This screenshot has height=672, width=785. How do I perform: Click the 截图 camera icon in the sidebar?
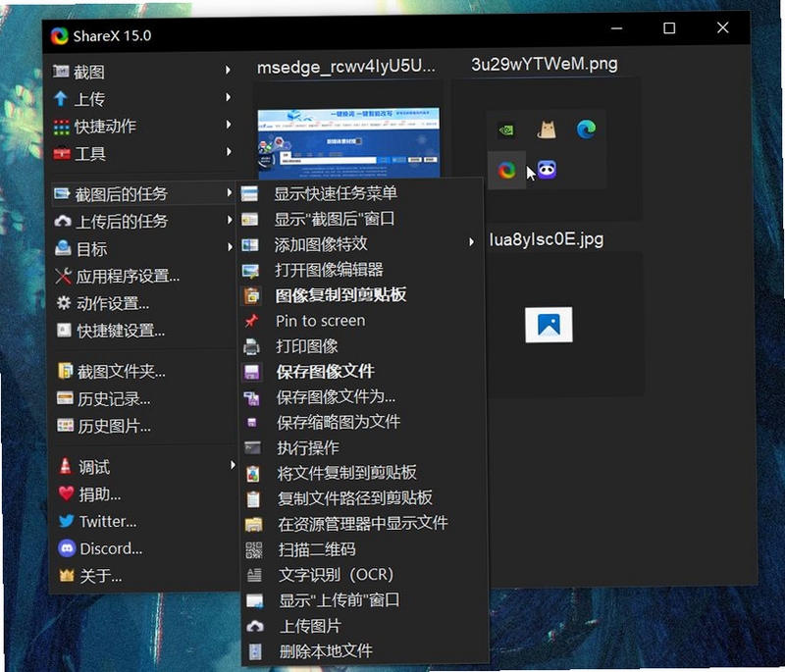(61, 72)
